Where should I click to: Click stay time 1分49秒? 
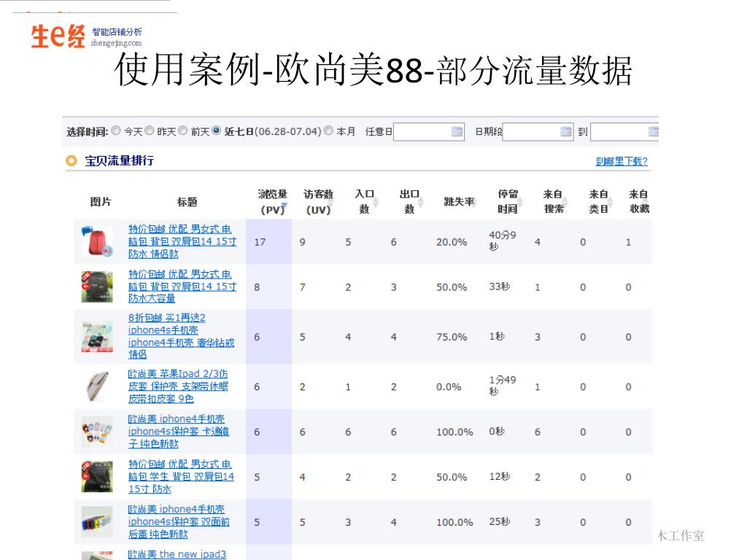click(502, 385)
